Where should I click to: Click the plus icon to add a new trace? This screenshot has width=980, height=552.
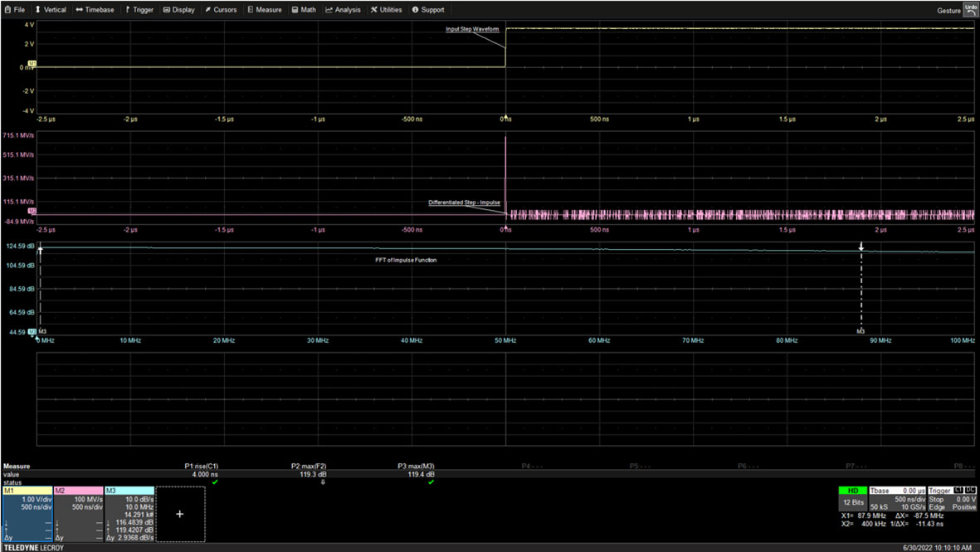coord(180,514)
